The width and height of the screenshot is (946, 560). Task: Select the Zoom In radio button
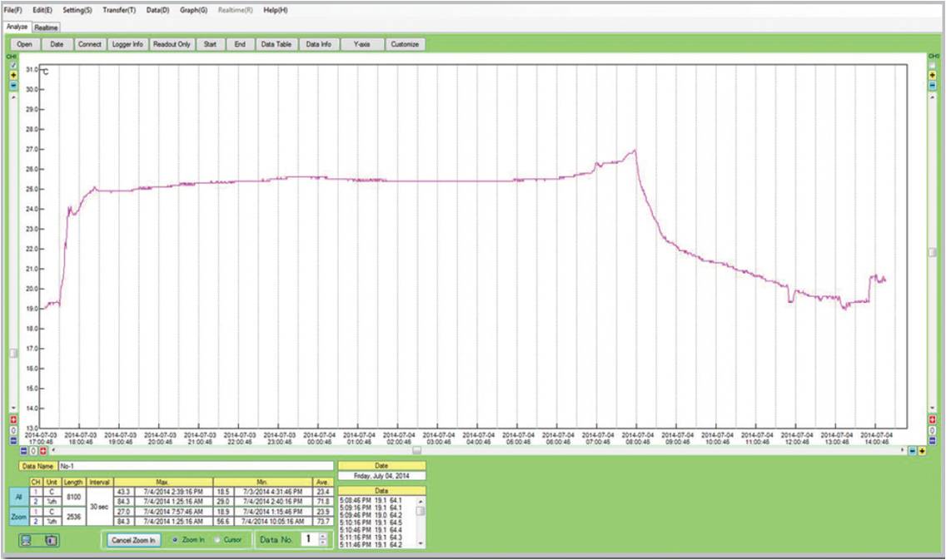tap(175, 539)
